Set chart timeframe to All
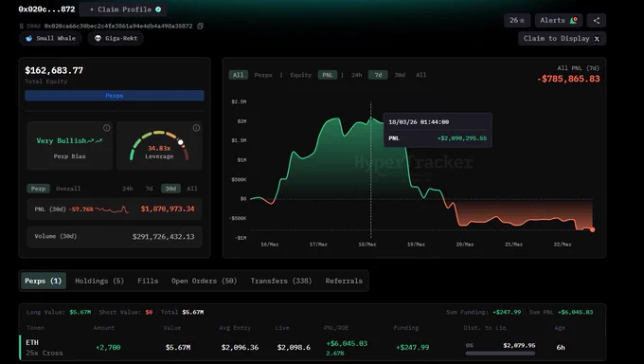 click(x=421, y=75)
